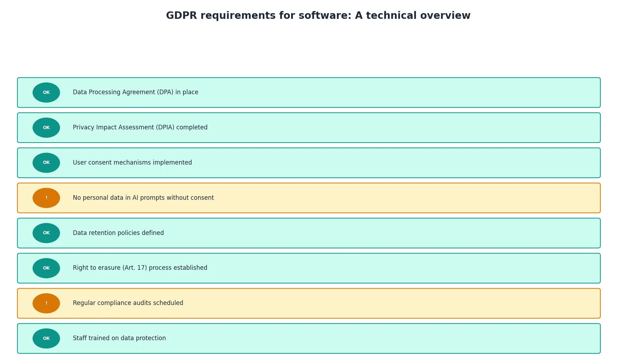Click 'Right to erasure (Art. 17) process established'
The height and width of the screenshot is (364, 637).
click(x=140, y=268)
